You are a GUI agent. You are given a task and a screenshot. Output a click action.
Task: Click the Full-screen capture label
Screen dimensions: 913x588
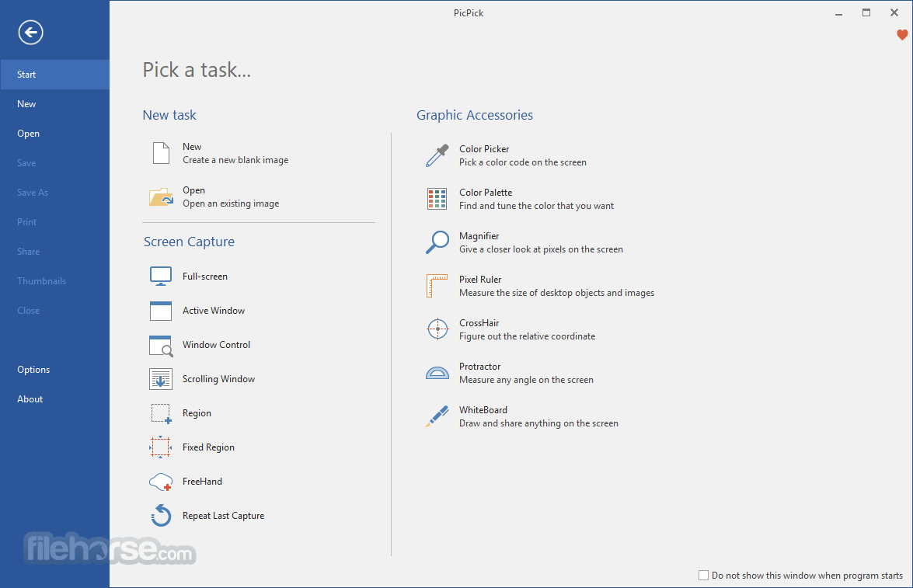point(205,277)
